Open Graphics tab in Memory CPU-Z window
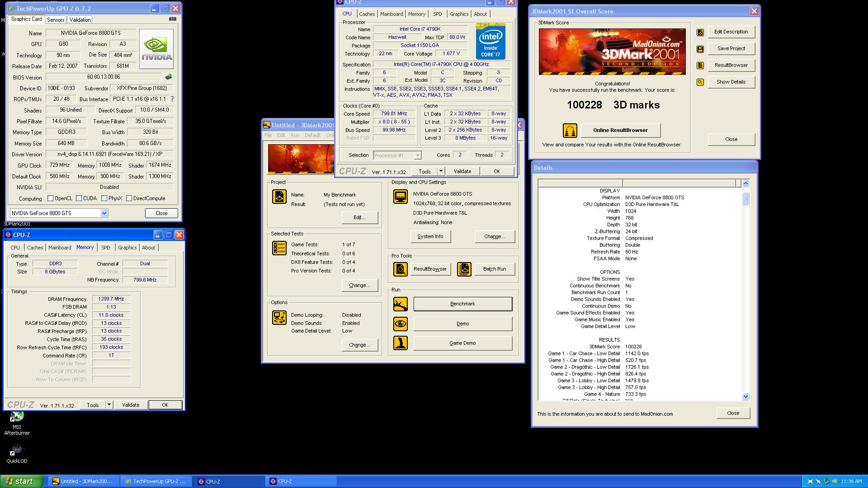Screen dimensions: 868x488 127,248
